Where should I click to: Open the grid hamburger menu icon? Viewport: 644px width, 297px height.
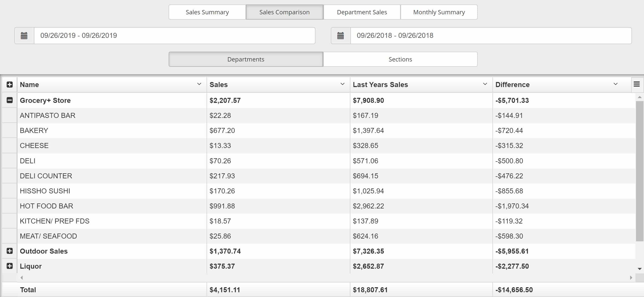pos(636,84)
